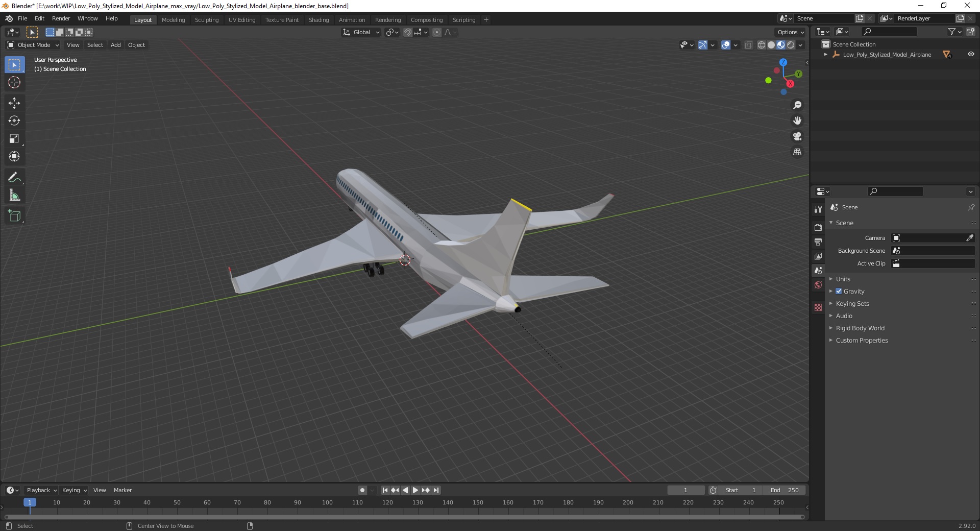Viewport: 980px width, 531px height.
Task: Switch to the UV Editing workspace tab
Action: click(242, 20)
